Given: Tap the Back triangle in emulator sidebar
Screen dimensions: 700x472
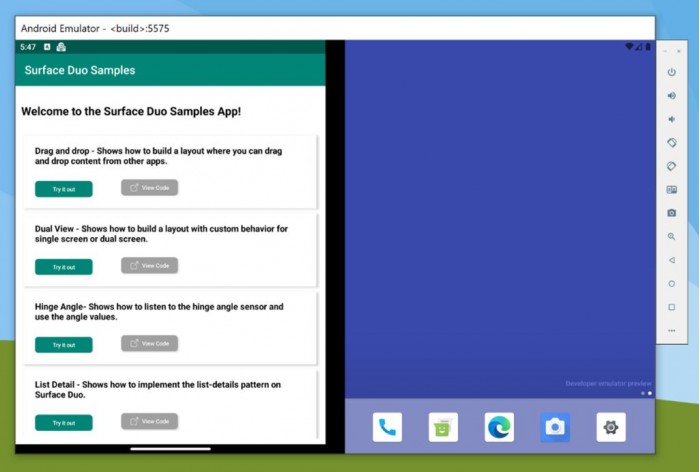Looking at the screenshot, I should (x=671, y=260).
